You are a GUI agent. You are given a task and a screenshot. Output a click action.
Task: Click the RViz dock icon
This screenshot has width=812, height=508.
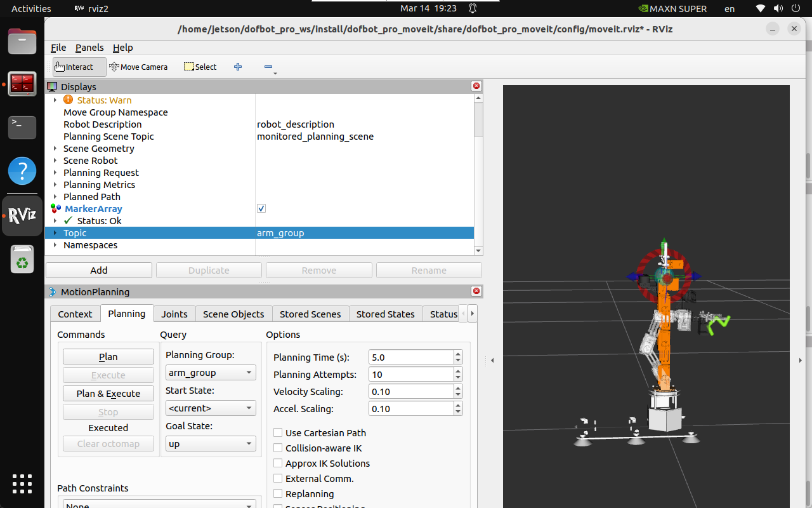tap(22, 216)
